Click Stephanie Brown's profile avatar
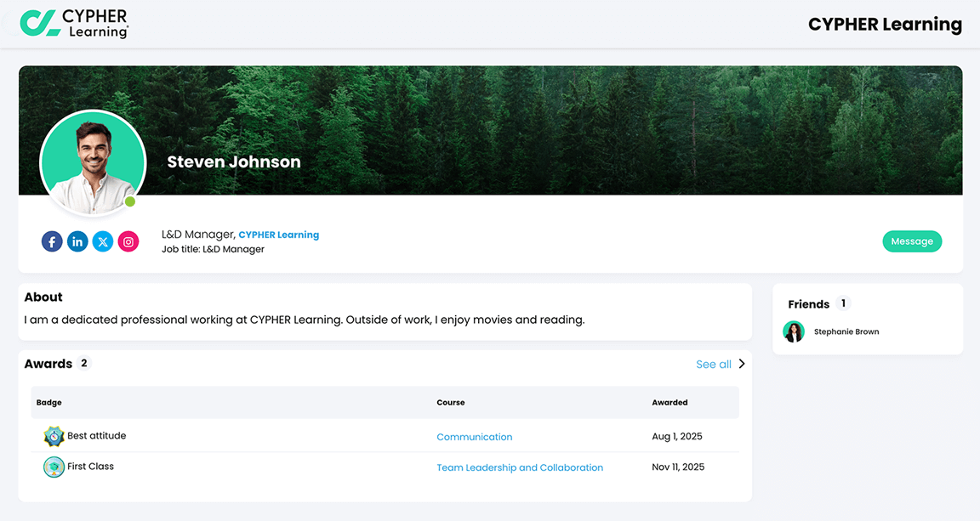Viewport: 980px width, 521px height. [794, 331]
